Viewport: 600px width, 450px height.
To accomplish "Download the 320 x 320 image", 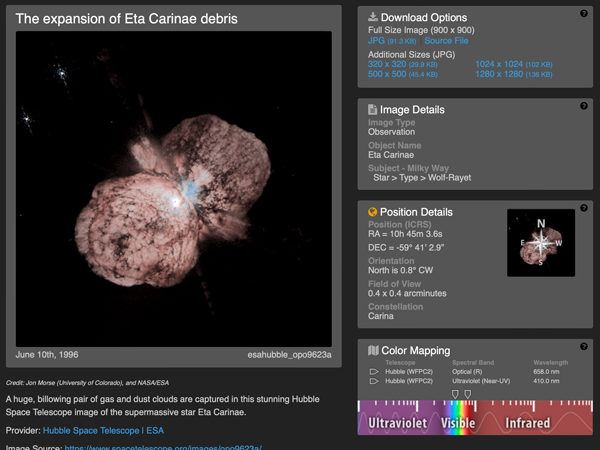I will tap(403, 64).
